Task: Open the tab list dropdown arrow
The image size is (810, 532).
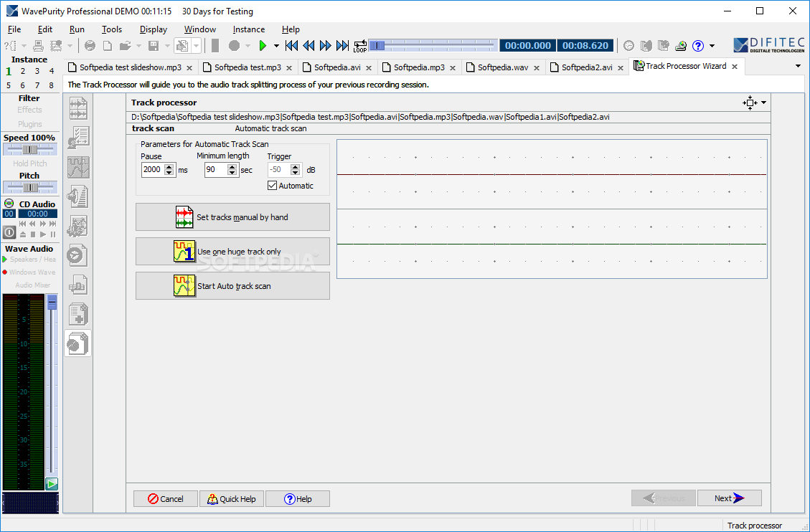Action: [x=798, y=67]
